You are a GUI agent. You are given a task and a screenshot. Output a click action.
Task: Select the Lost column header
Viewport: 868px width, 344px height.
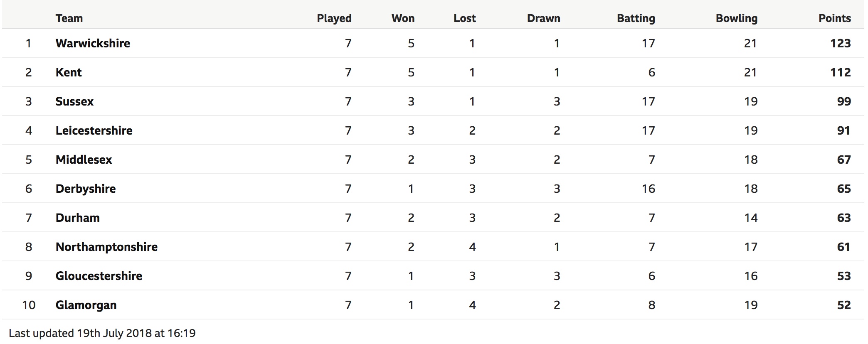tap(465, 18)
